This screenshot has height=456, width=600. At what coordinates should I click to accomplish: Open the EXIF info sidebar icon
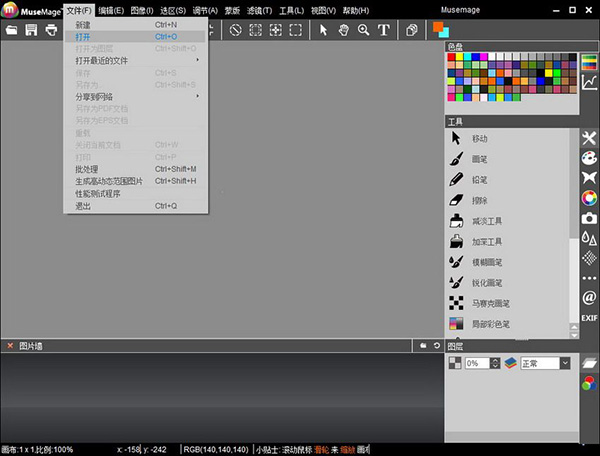[x=589, y=318]
